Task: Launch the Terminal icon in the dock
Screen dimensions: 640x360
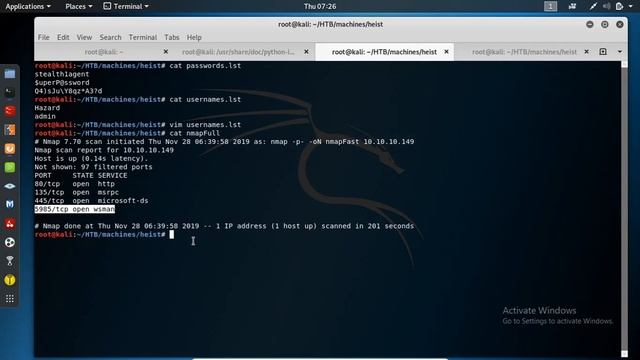Action: pos(10,93)
